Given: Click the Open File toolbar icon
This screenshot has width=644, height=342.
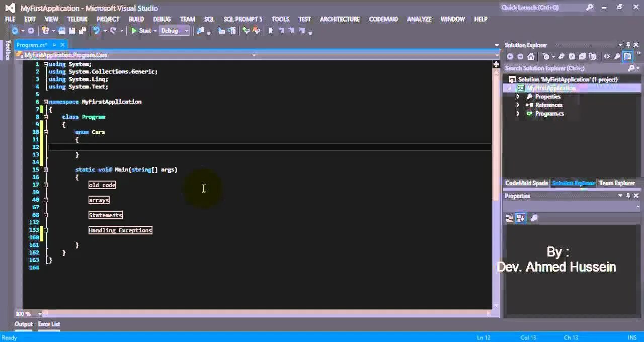Looking at the screenshot, I should [x=62, y=31].
